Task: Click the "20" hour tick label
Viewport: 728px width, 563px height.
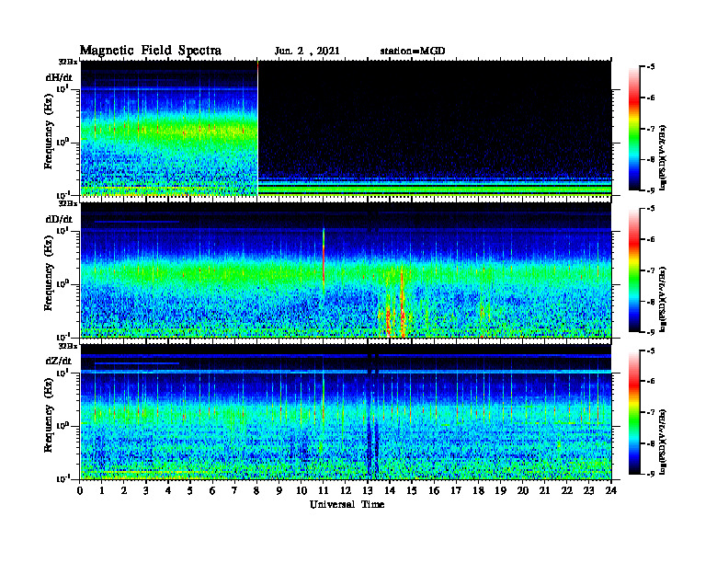Action: 522,491
